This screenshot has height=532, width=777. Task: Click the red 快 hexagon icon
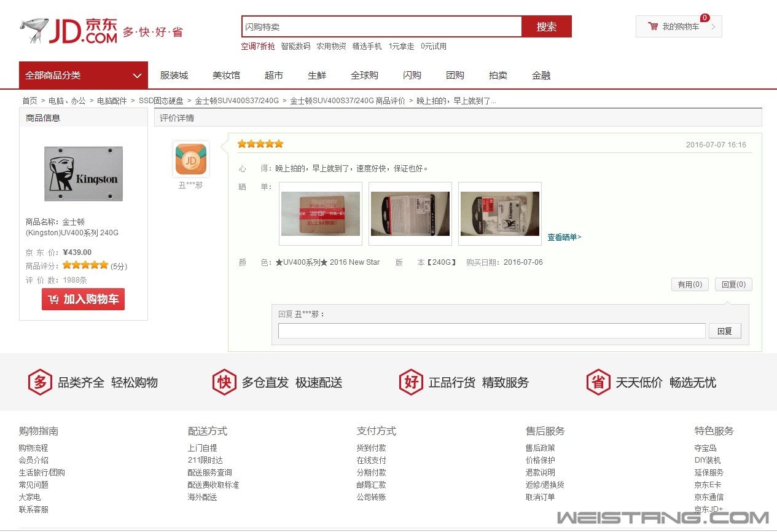coord(224,382)
